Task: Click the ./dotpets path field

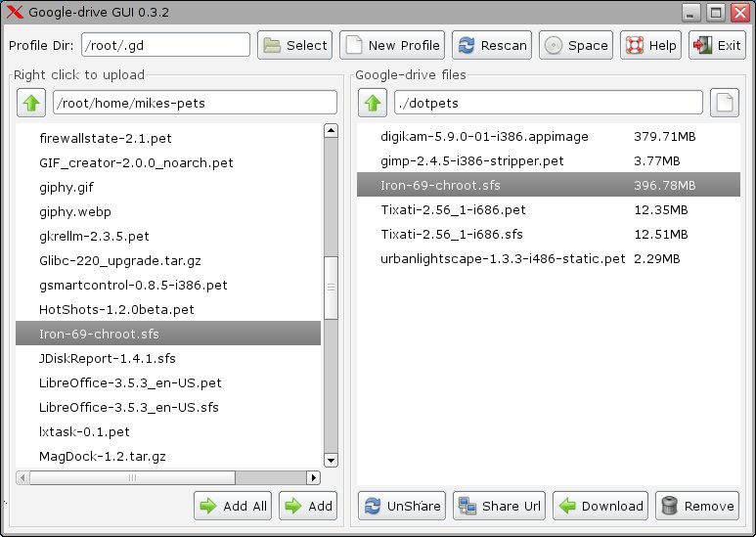Action: pos(549,103)
